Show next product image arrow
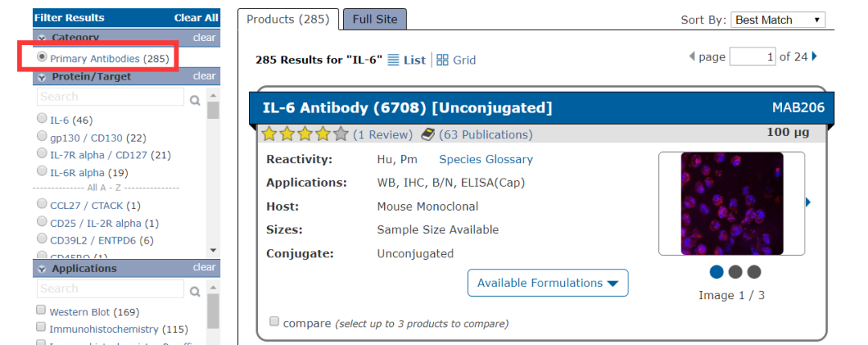868x345 pixels. tap(808, 203)
